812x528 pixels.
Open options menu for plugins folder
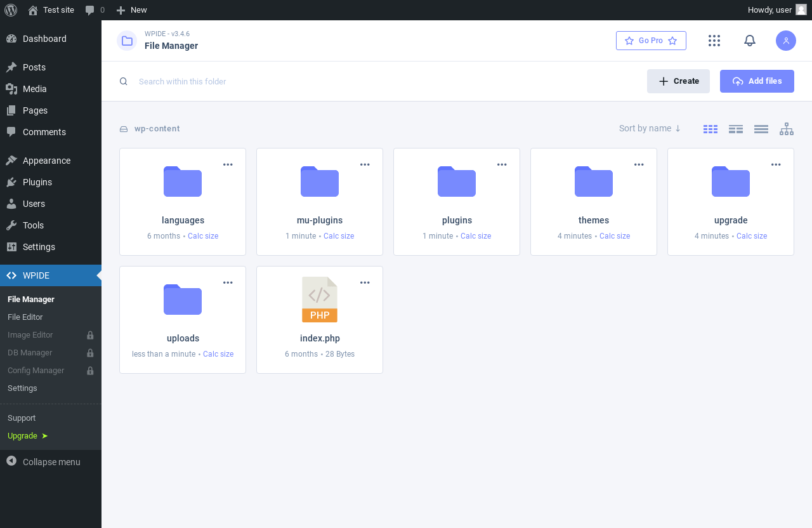coord(502,164)
